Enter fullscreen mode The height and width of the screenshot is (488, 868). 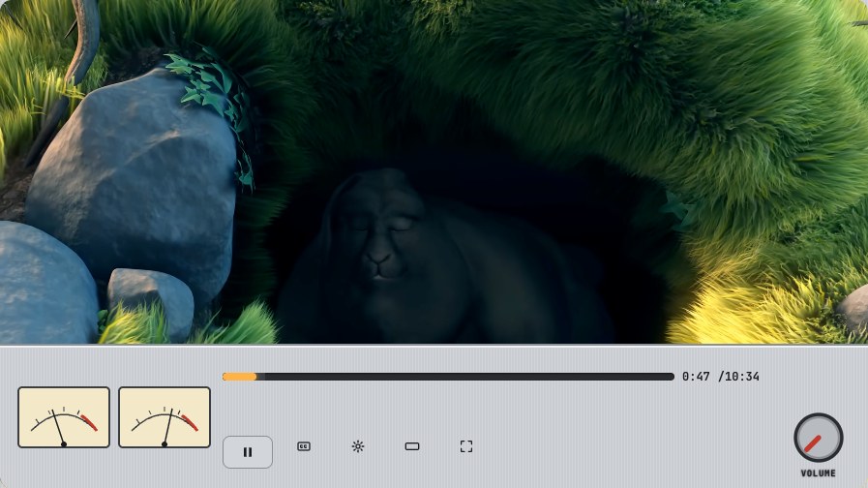click(x=466, y=446)
